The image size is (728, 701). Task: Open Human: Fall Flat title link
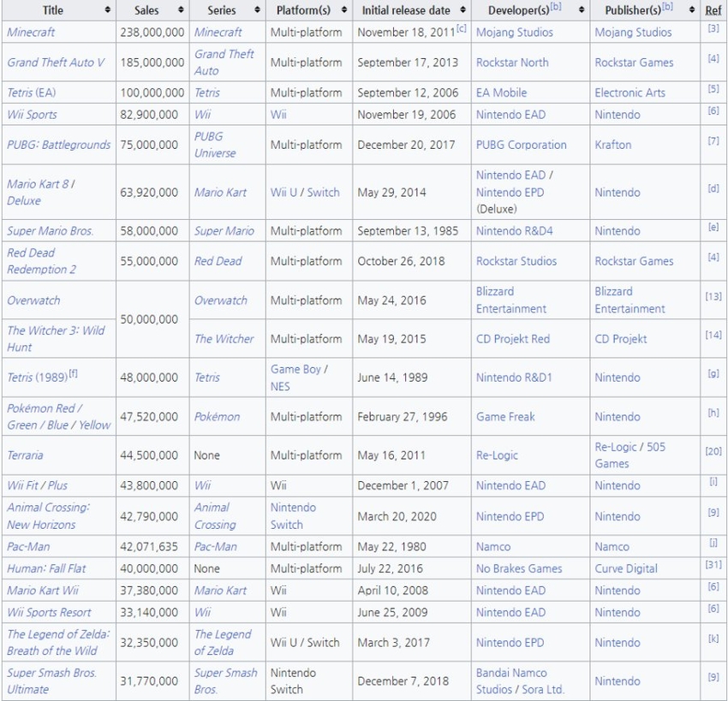pyautogui.click(x=46, y=568)
